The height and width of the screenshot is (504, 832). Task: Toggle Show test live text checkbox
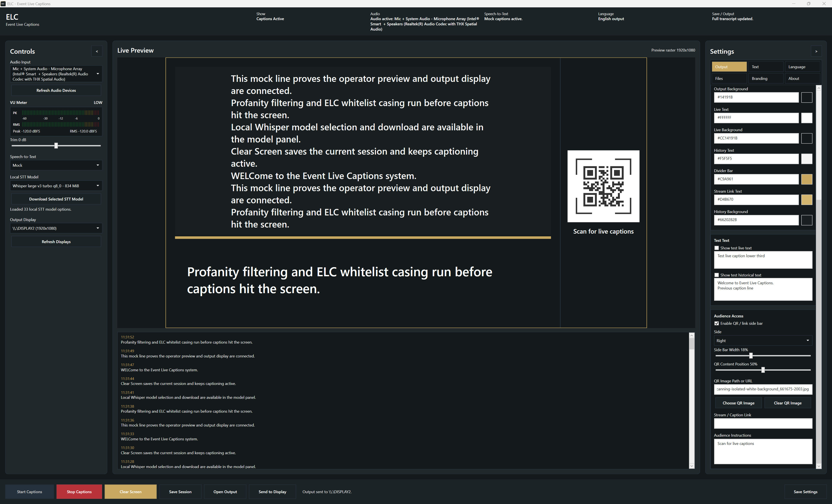[x=717, y=248]
